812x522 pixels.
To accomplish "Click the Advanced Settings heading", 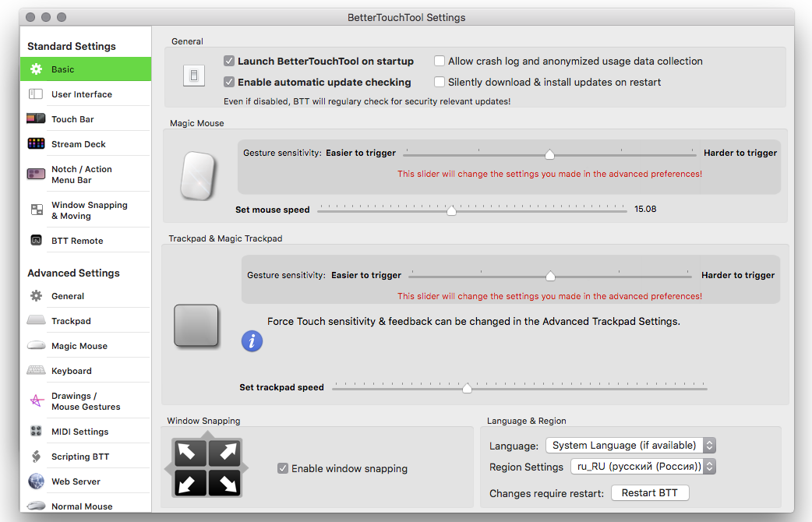I will coord(73,273).
